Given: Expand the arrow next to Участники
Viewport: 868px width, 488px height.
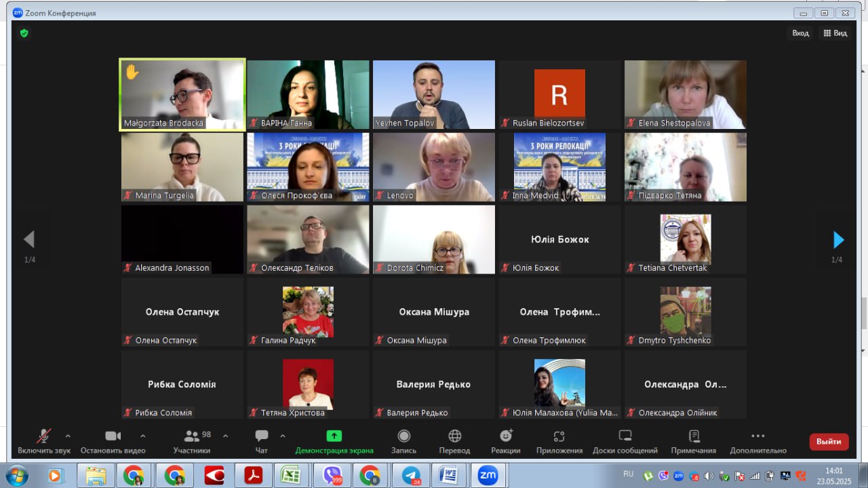Looking at the screenshot, I should (226, 436).
